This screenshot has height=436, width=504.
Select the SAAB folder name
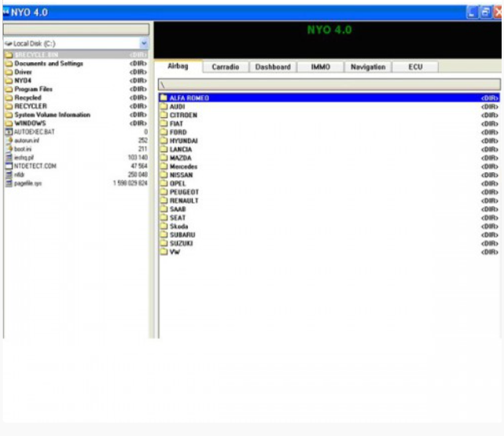pyautogui.click(x=178, y=209)
